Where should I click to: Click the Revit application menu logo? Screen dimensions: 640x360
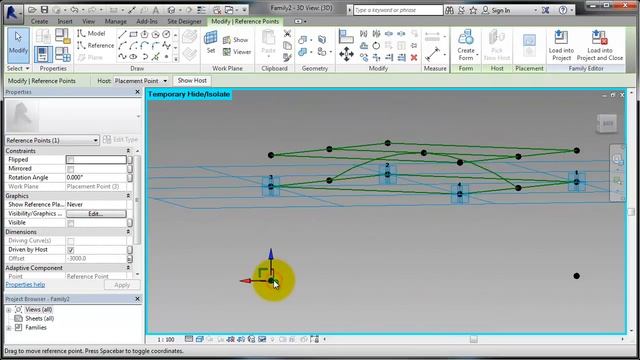click(x=12, y=12)
